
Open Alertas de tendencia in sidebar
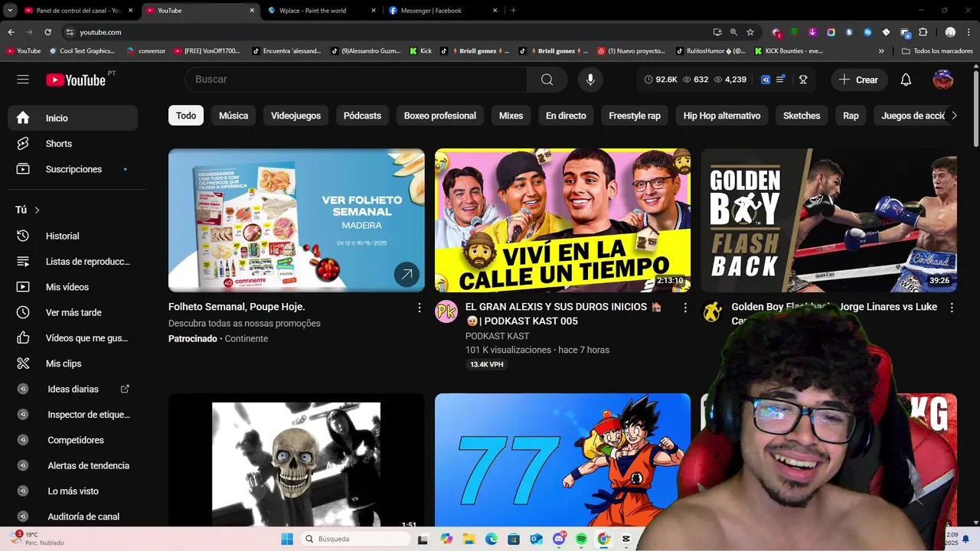coord(73,465)
